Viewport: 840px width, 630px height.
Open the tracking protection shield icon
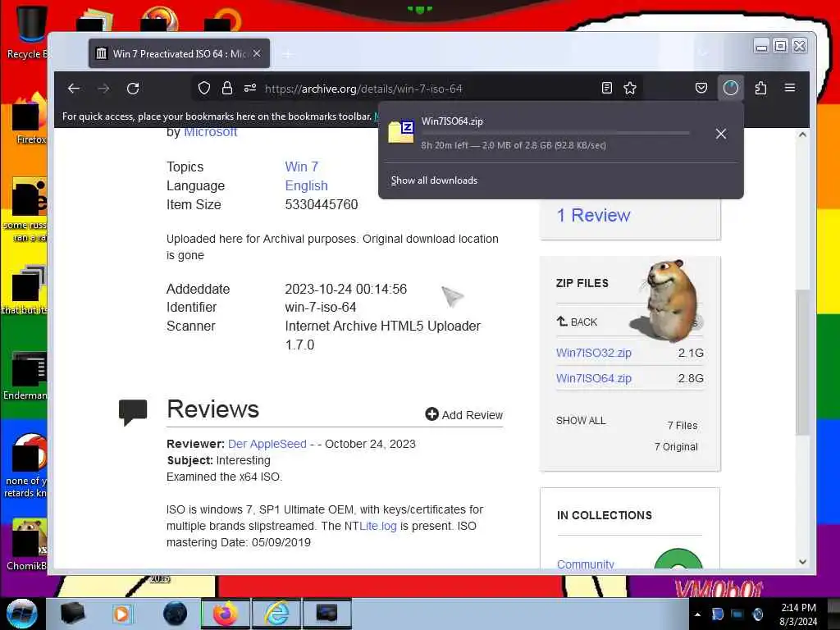pyautogui.click(x=204, y=89)
